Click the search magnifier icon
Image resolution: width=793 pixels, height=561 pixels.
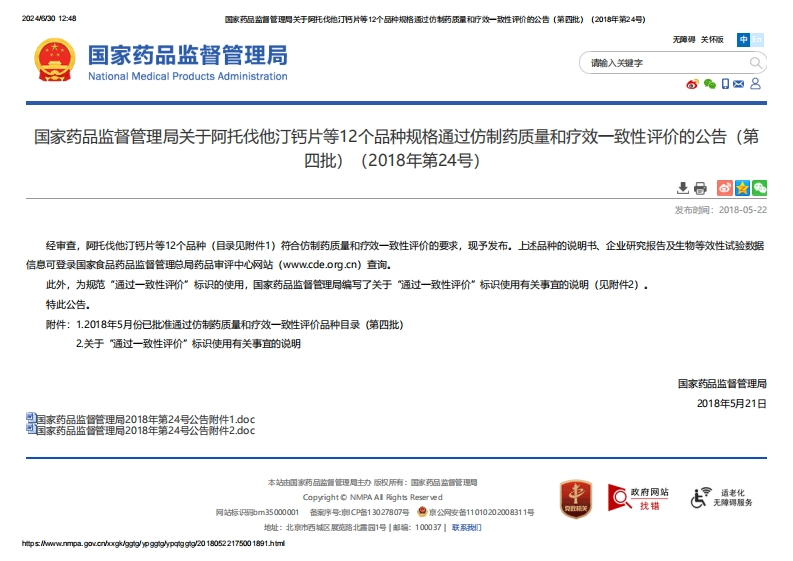[754, 63]
